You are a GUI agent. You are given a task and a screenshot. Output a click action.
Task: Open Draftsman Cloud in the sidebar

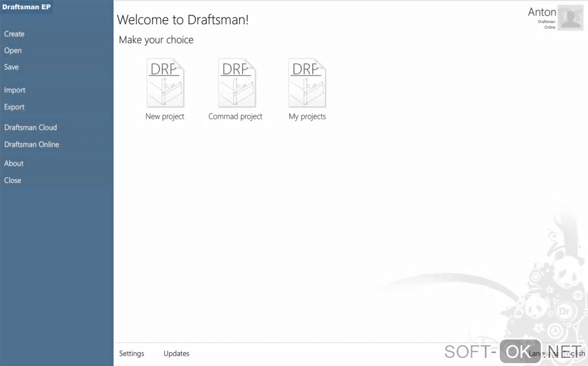point(31,127)
